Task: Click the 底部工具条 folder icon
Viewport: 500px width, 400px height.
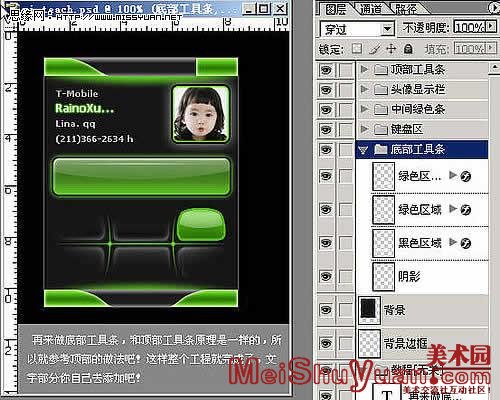Action: pyautogui.click(x=380, y=149)
